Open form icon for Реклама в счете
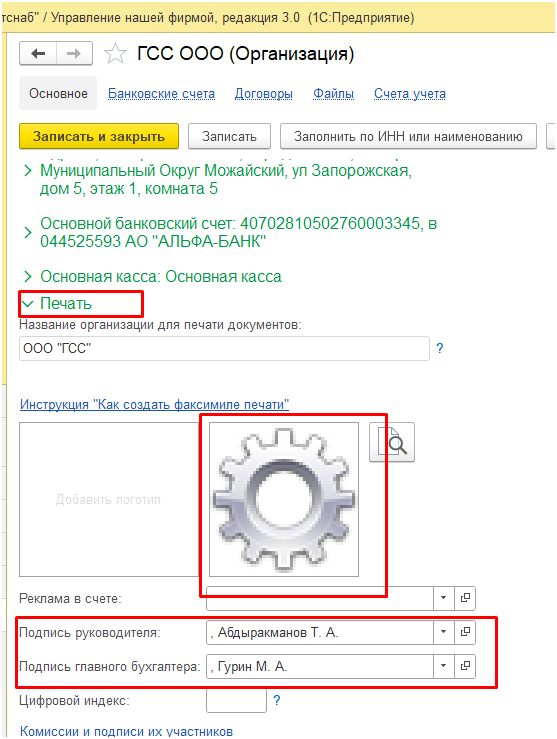Viewport: 557px width, 739px height. pyautogui.click(x=465, y=598)
